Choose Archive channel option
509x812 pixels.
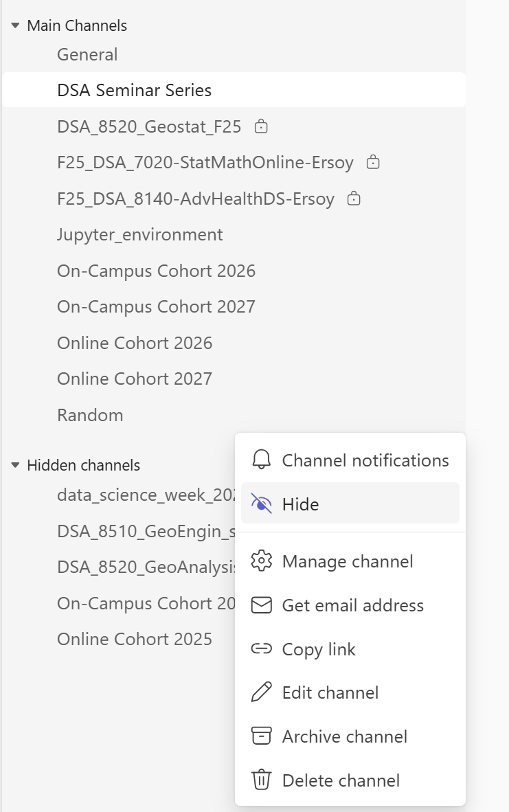coord(350,736)
